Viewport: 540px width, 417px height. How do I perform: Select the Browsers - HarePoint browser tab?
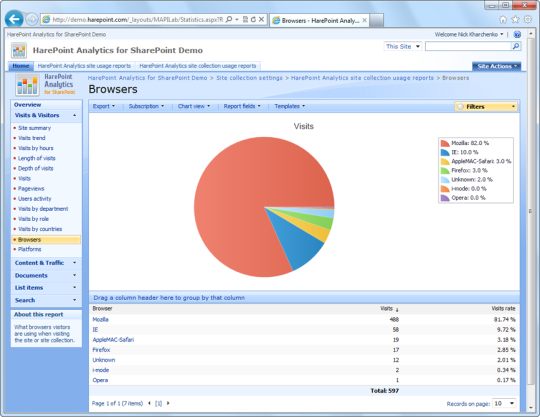point(320,21)
